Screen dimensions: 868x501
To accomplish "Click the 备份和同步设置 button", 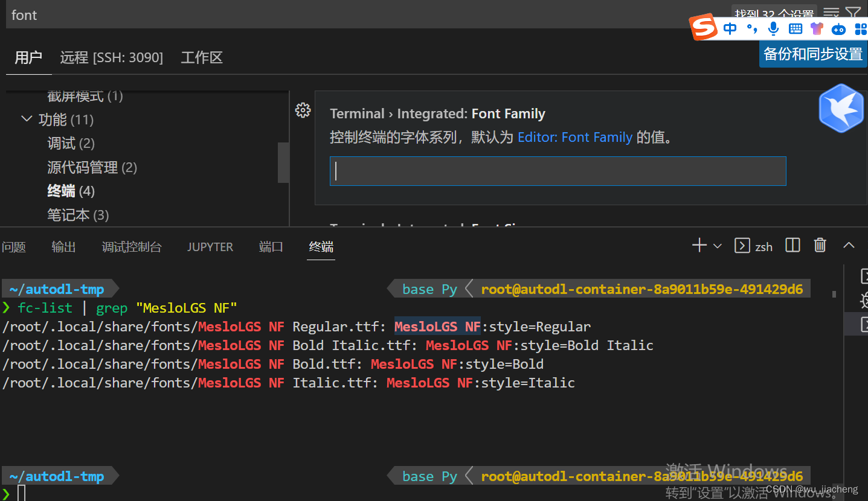I will point(812,53).
